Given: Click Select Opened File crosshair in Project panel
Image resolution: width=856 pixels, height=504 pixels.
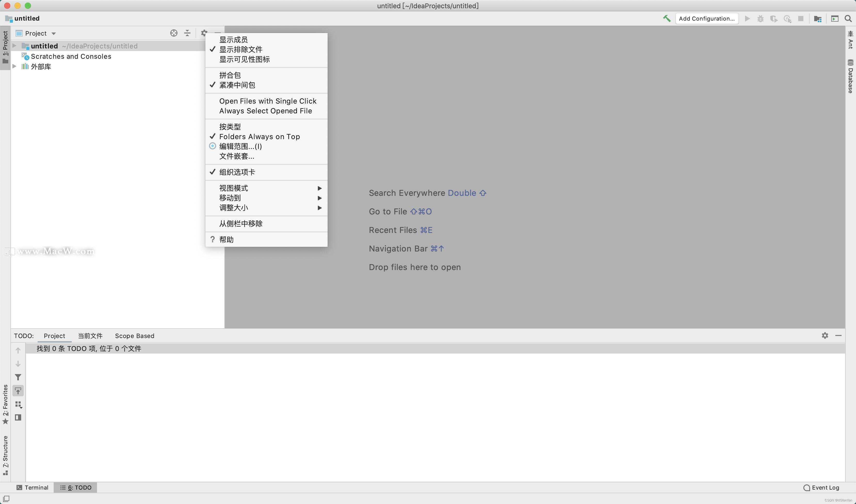Looking at the screenshot, I should tap(174, 33).
